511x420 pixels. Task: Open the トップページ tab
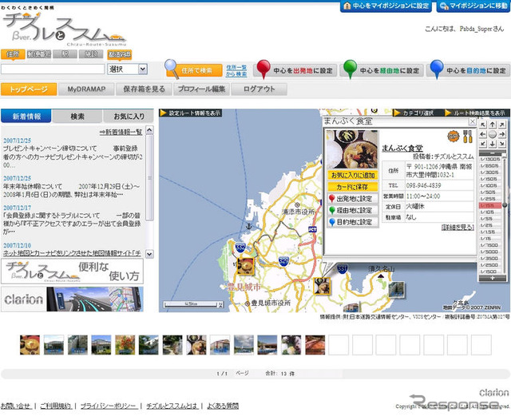tap(29, 89)
